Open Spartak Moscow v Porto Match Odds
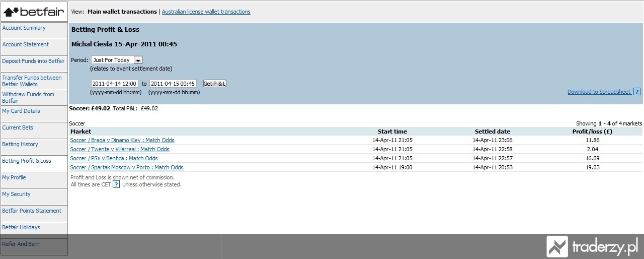 (x=127, y=167)
